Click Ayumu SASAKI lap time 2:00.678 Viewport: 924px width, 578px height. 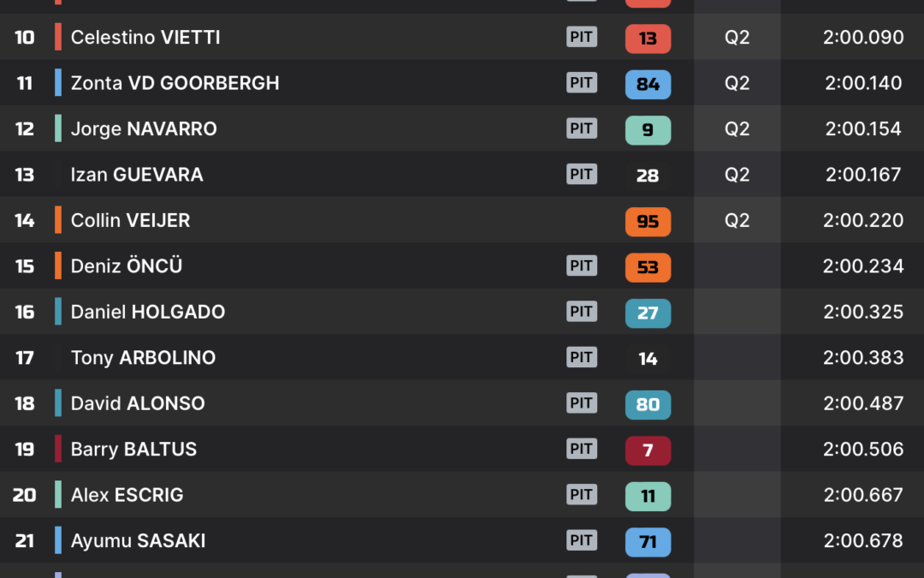tap(862, 540)
